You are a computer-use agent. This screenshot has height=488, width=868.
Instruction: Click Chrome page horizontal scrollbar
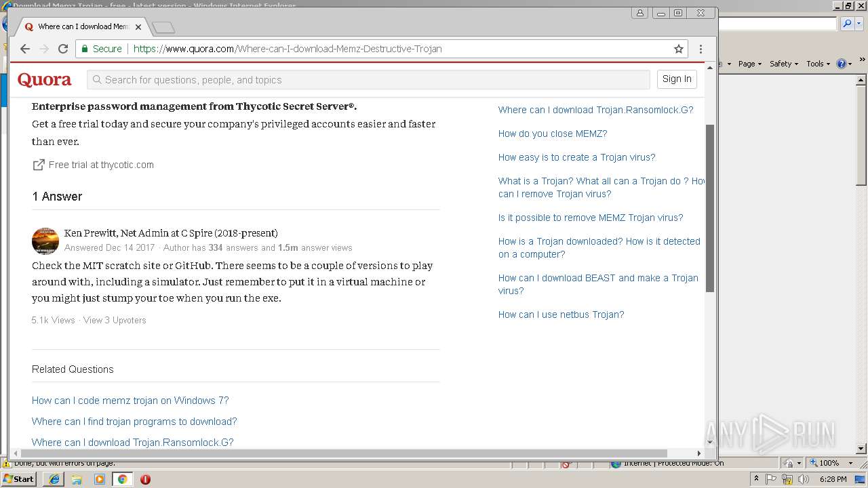344,453
